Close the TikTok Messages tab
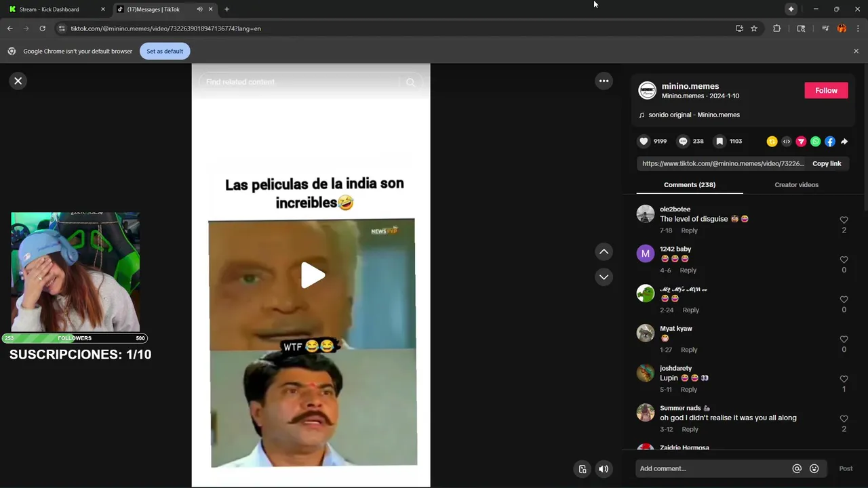 (210, 9)
